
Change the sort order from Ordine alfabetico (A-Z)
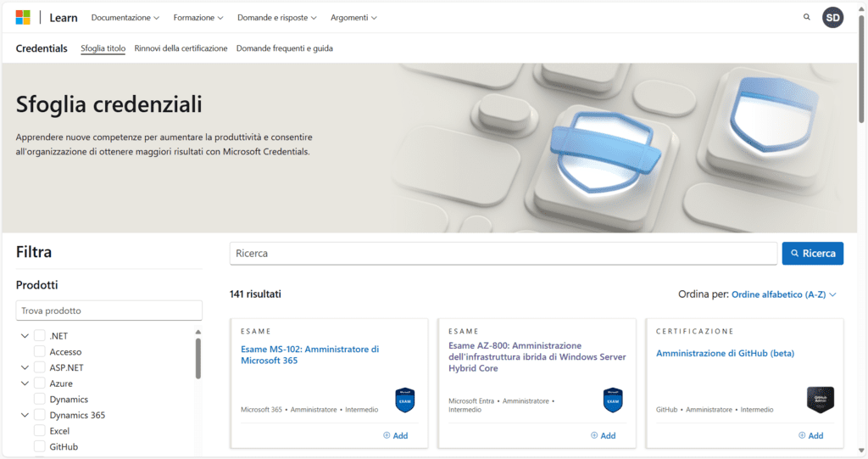[784, 294]
